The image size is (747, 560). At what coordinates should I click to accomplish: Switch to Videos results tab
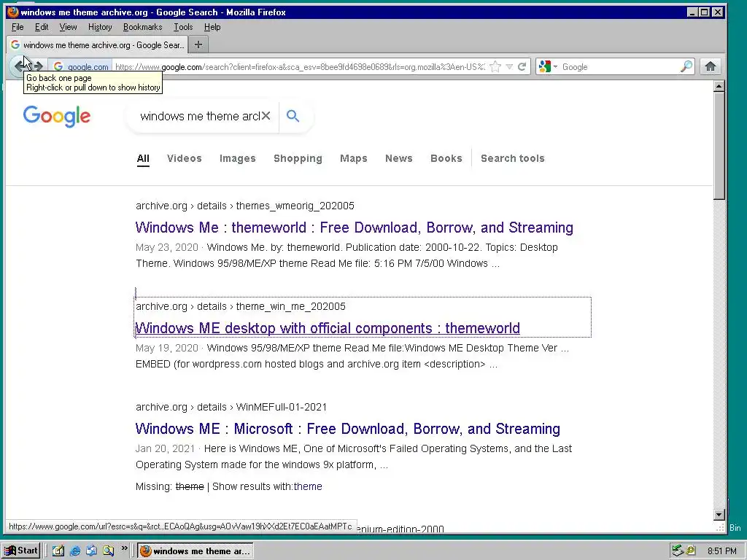pyautogui.click(x=185, y=158)
